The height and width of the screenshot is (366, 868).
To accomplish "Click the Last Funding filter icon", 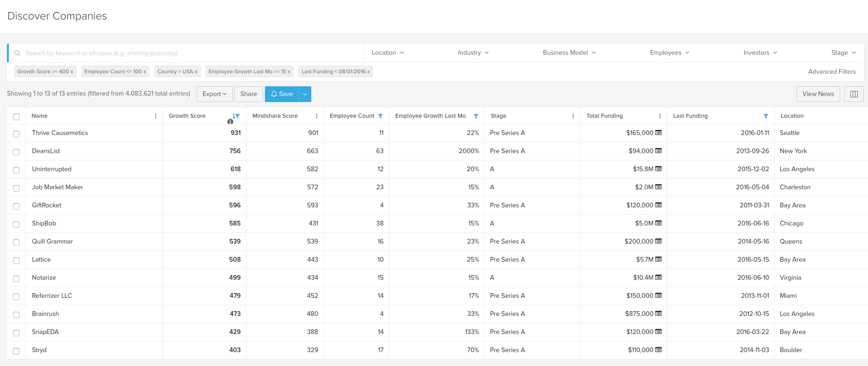I will [765, 116].
